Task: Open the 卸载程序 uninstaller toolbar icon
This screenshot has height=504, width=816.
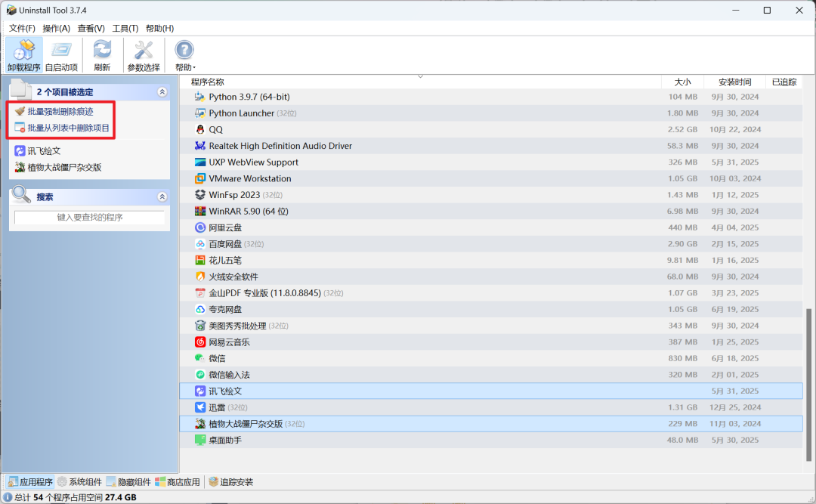Action: pyautogui.click(x=24, y=54)
